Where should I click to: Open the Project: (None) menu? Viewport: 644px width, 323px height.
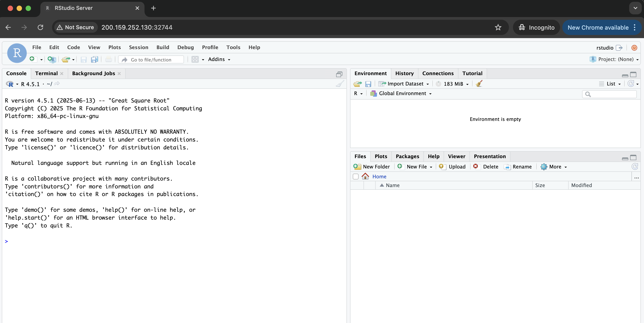click(x=615, y=59)
